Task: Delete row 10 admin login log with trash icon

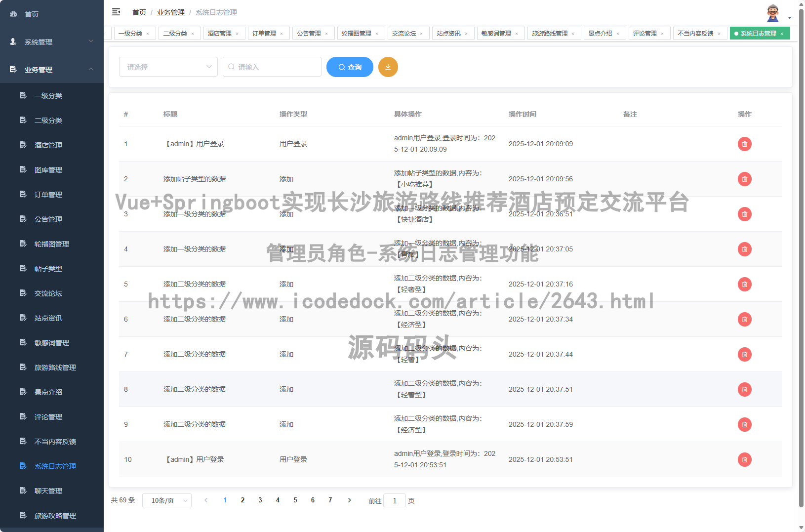Action: pos(745,459)
